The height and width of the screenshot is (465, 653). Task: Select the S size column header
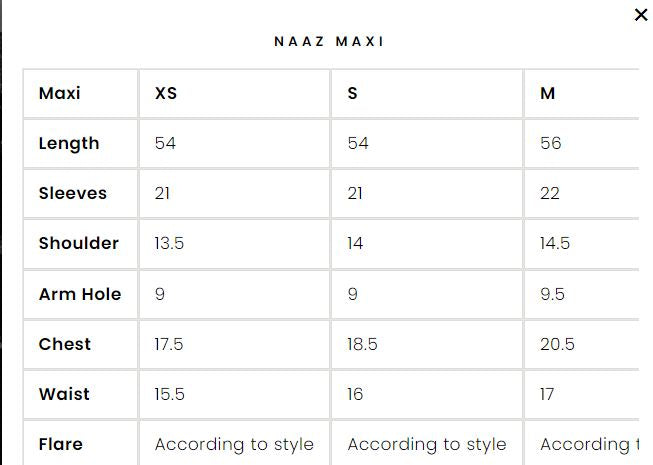point(353,93)
